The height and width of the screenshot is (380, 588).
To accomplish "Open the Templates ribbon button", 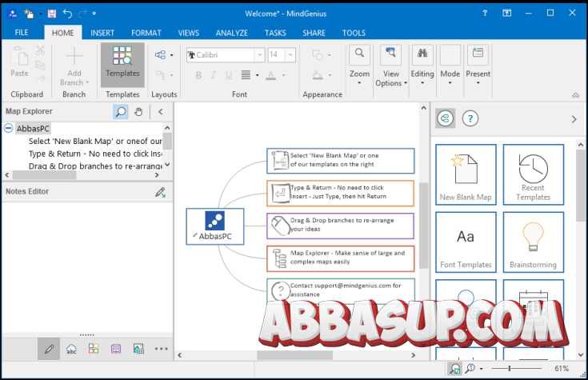I will [122, 65].
